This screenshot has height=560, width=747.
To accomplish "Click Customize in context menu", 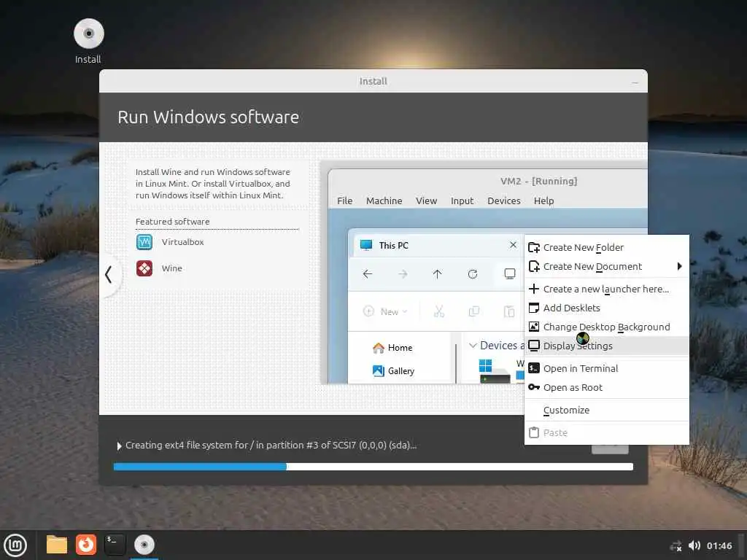I will click(x=606, y=410).
